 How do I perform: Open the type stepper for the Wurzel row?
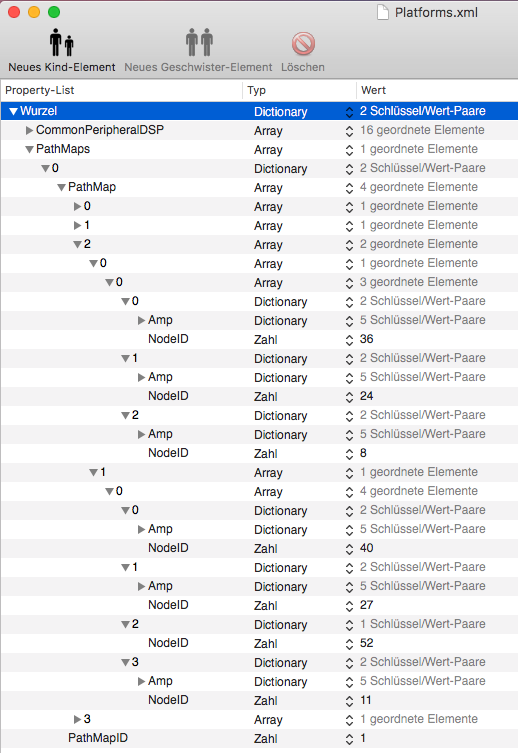pyautogui.click(x=349, y=111)
